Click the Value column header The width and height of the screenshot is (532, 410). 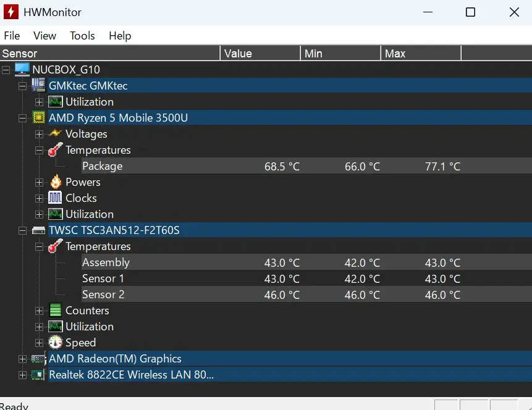(x=260, y=54)
